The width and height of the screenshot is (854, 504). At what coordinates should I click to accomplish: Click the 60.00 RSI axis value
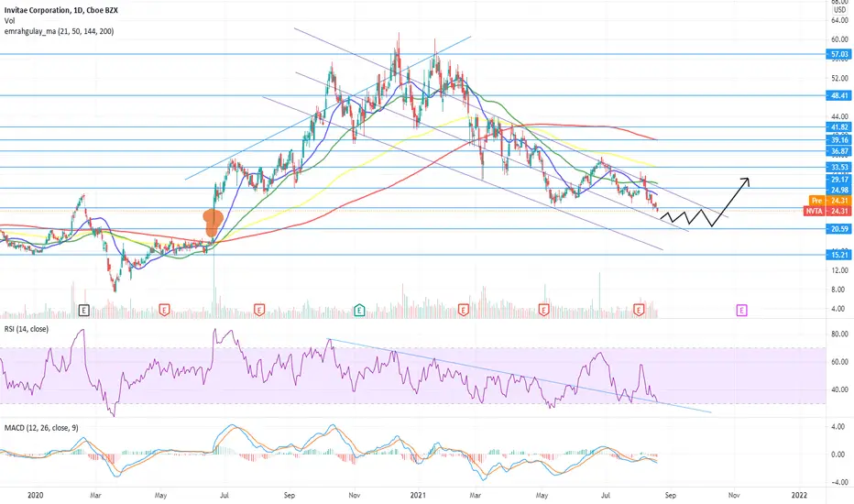point(839,362)
